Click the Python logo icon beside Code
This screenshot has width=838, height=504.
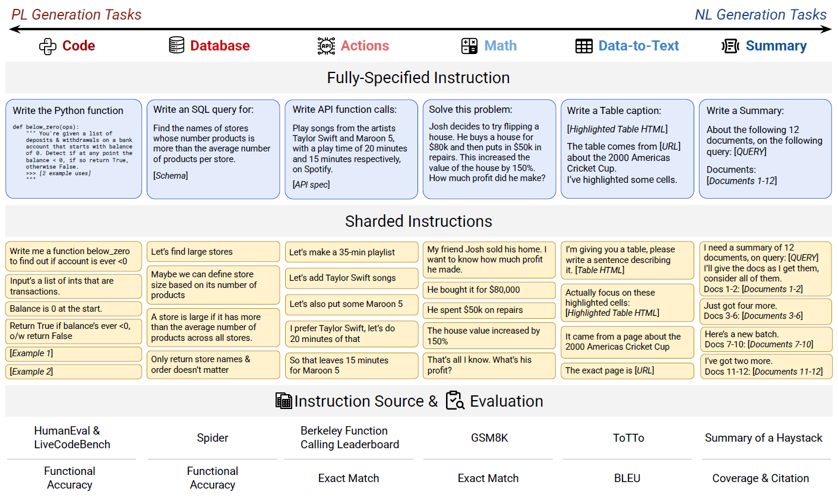point(48,46)
